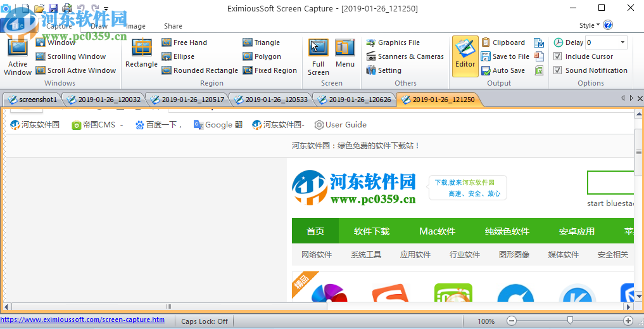Import from Scanners & Cameras
The width and height of the screenshot is (644, 329).
(405, 56)
